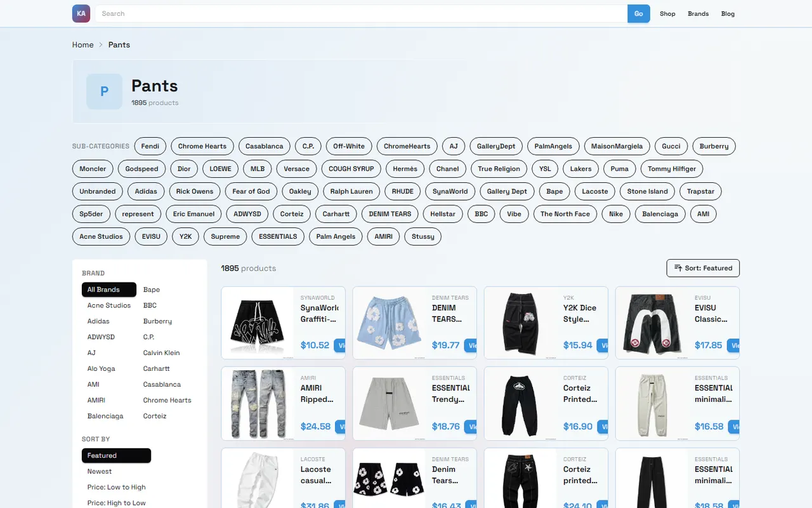This screenshot has width=812, height=508.
Task: Select the Stussy sub-category chip
Action: 422,236
